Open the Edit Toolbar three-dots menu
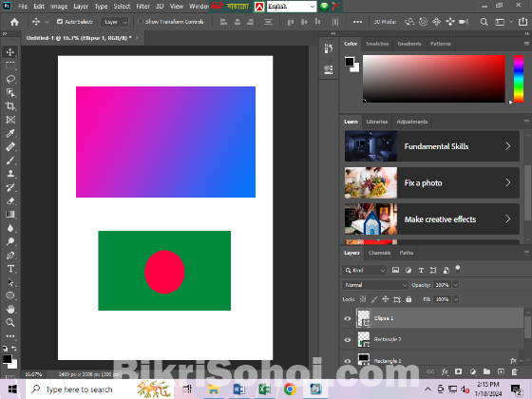The height and width of the screenshot is (399, 532). click(x=10, y=336)
